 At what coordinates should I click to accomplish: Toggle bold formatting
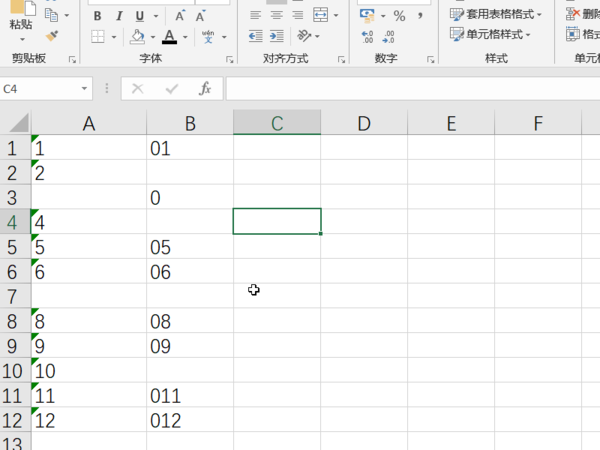[98, 16]
